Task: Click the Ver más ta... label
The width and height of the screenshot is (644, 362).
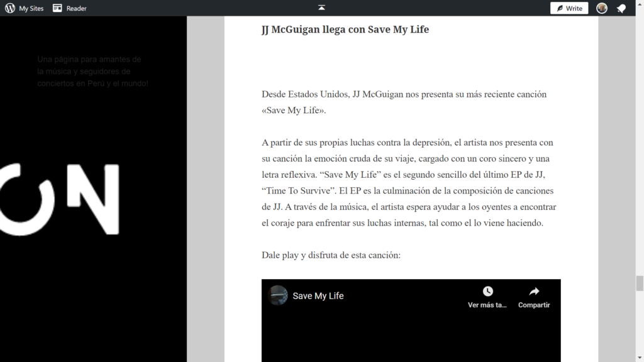Action: pos(487,305)
